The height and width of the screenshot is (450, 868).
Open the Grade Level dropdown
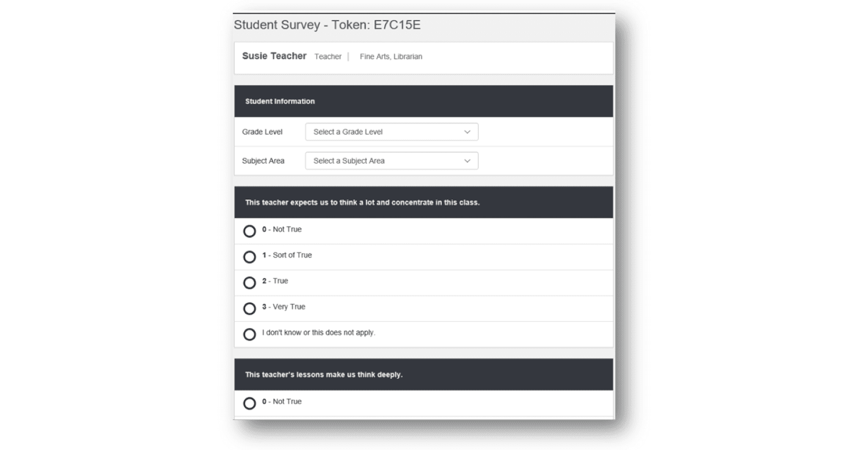[391, 132]
